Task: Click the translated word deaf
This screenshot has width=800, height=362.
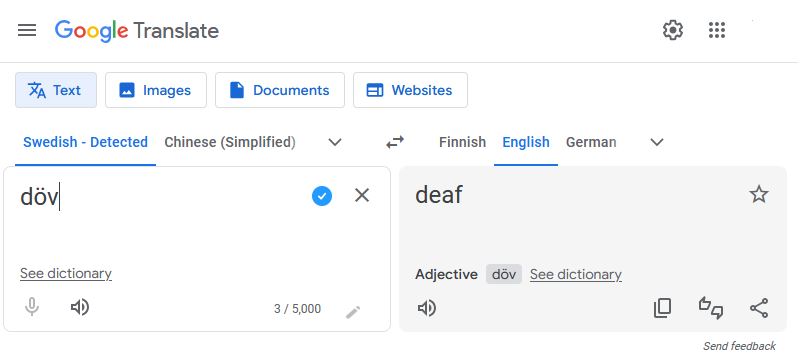Action: pos(439,195)
